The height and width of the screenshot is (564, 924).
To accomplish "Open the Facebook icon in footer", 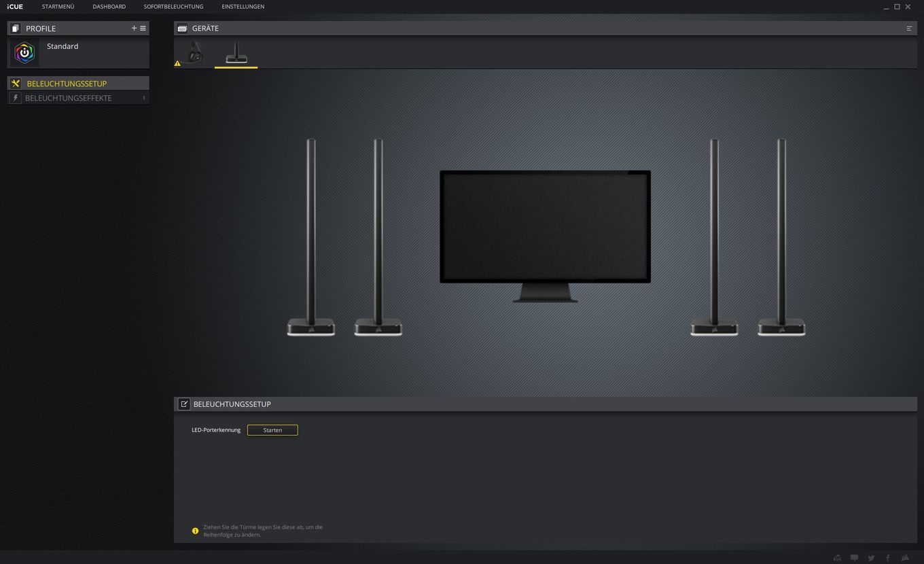I will pyautogui.click(x=887, y=558).
